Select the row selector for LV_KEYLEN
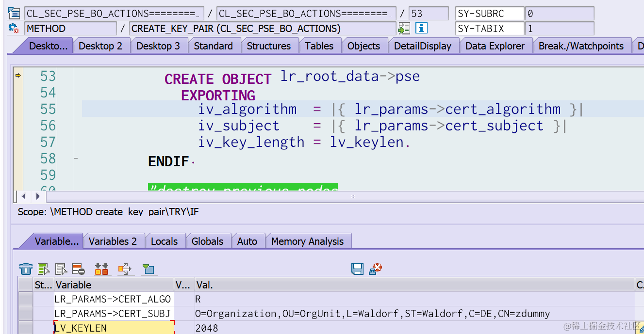644x334 pixels. tap(25, 328)
